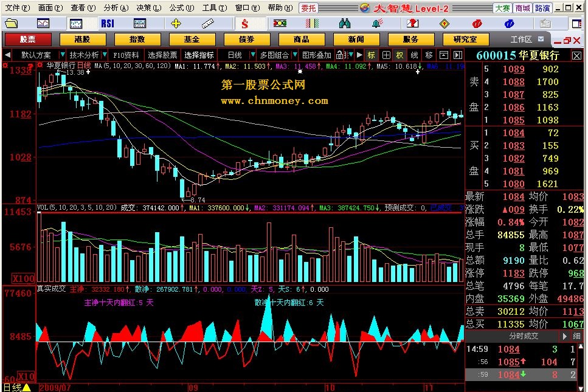
Task: Toggle the 细 detail button
Action: coord(576,336)
